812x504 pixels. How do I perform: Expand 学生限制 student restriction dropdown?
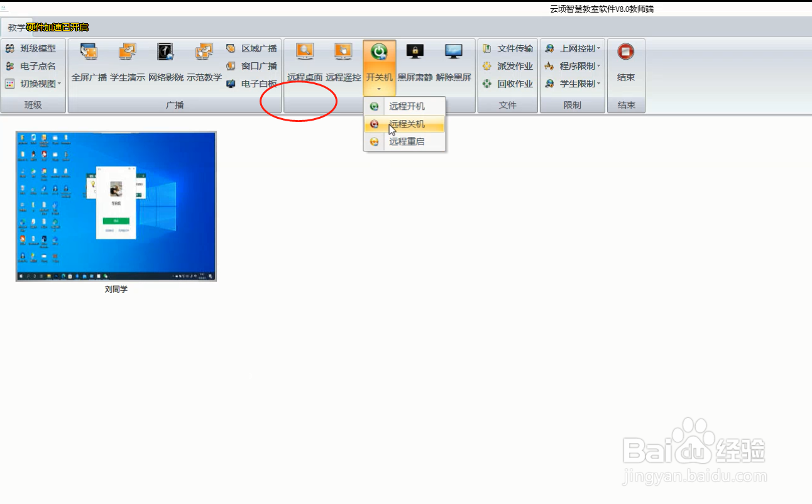(573, 84)
